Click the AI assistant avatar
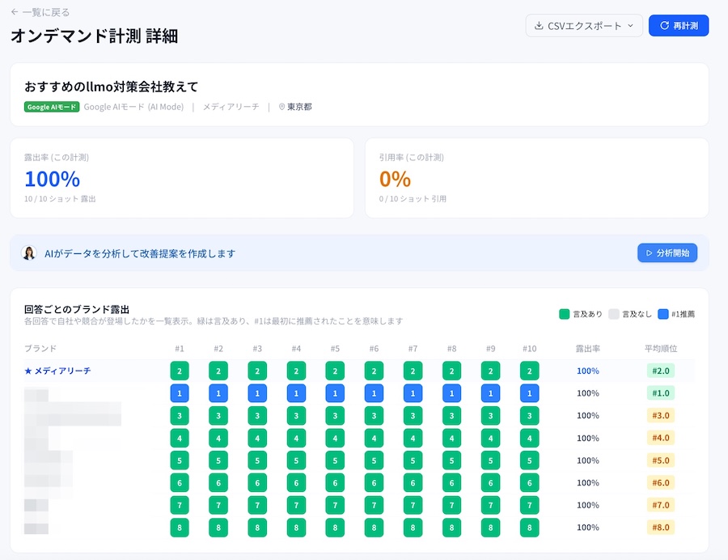This screenshot has width=728, height=560. [x=29, y=253]
